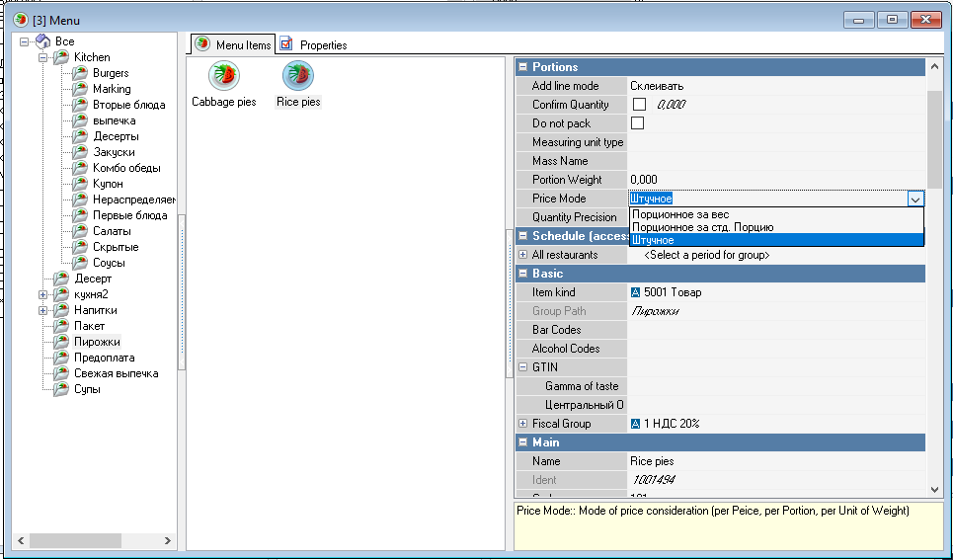Click the Все root home icon
The width and height of the screenshot is (953, 560).
[42, 41]
